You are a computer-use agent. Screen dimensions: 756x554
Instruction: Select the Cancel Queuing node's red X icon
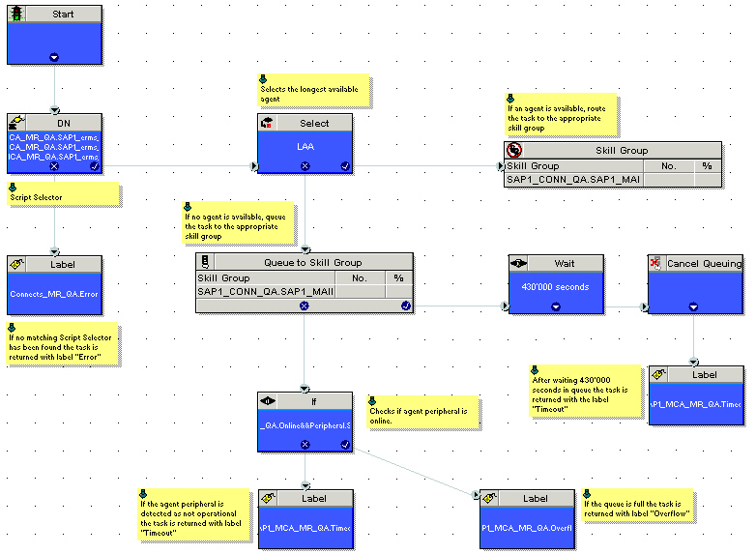(656, 263)
